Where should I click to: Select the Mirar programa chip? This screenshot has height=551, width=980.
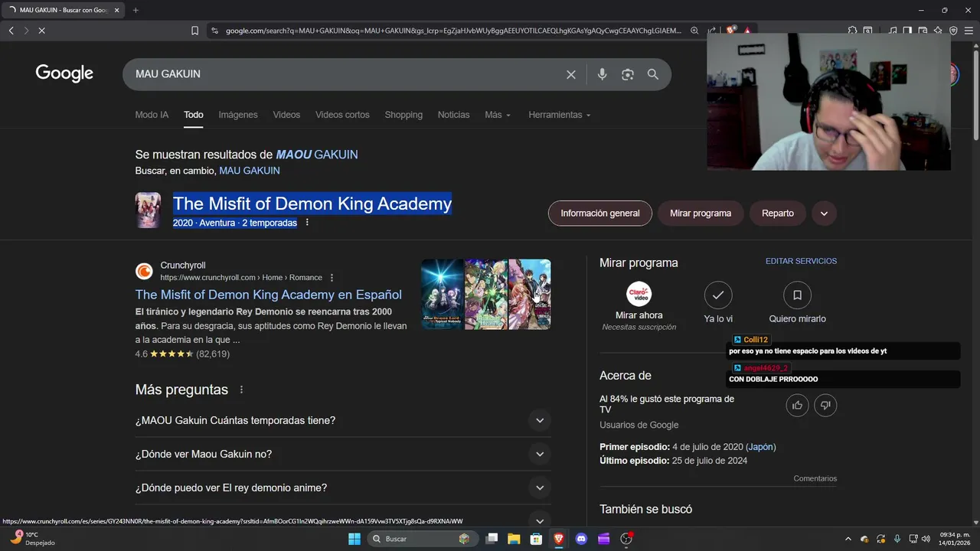pos(701,214)
